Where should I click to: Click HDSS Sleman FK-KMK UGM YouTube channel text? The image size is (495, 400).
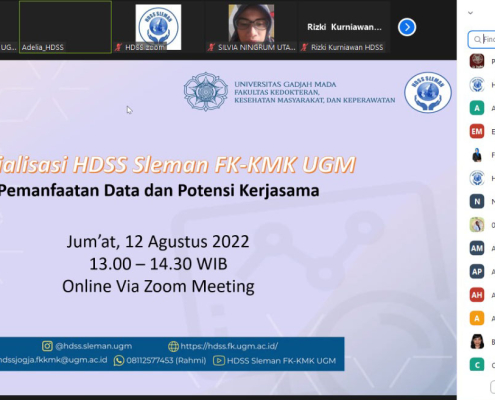pyautogui.click(x=281, y=361)
